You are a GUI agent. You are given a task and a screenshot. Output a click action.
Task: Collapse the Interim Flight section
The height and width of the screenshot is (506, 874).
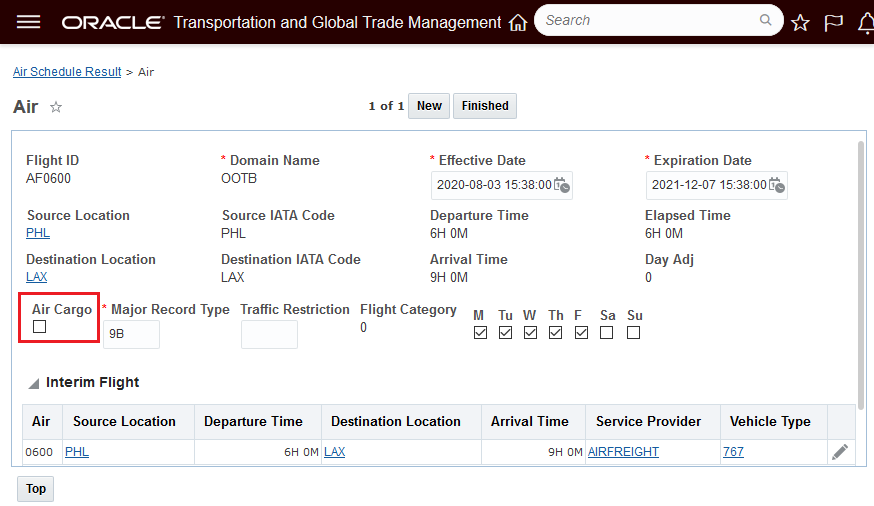[x=34, y=383]
